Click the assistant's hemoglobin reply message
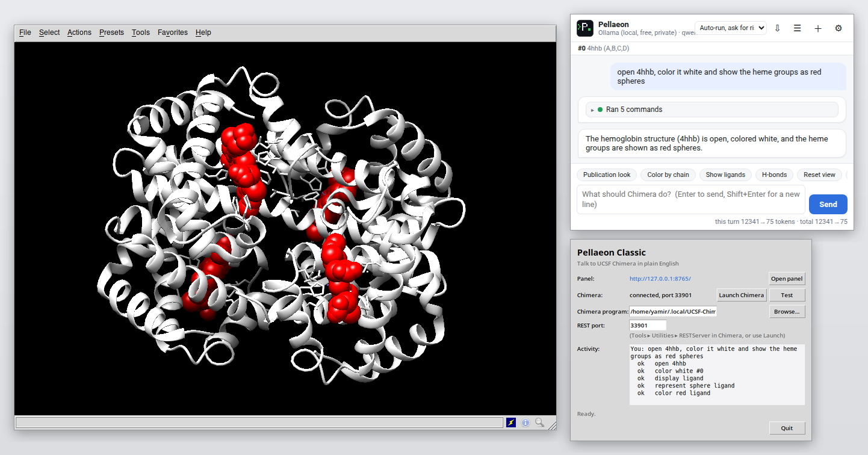This screenshot has width=868, height=455. tap(712, 143)
